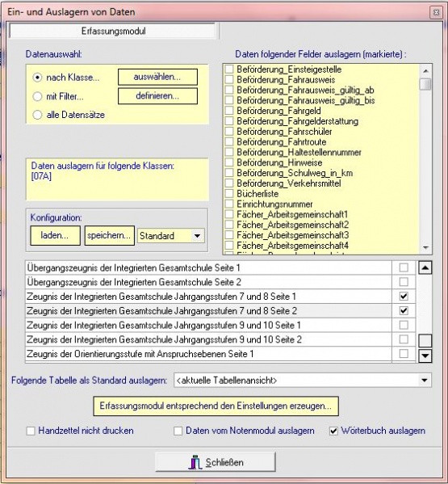Click the 'speichern...' configuration button
Screen dimensions: 448x484
click(x=110, y=235)
